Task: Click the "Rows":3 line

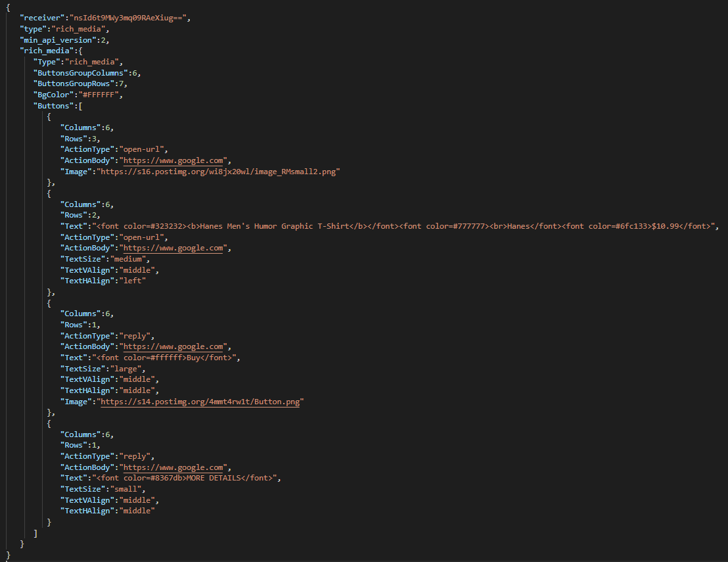Action: (80, 139)
